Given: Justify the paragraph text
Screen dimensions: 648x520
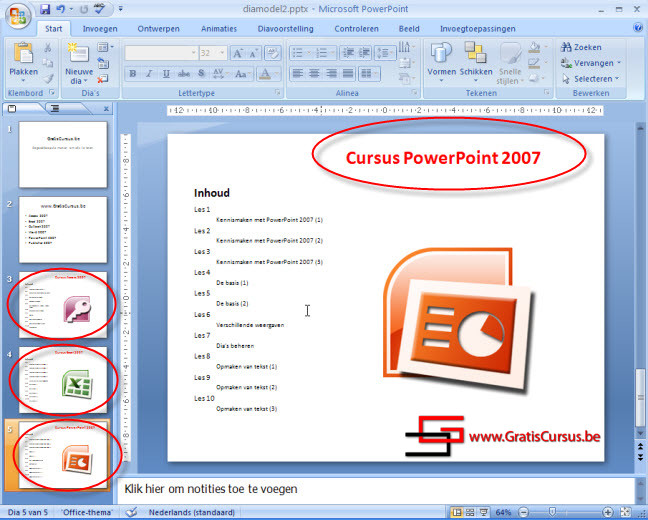Looking at the screenshot, I should 348,74.
